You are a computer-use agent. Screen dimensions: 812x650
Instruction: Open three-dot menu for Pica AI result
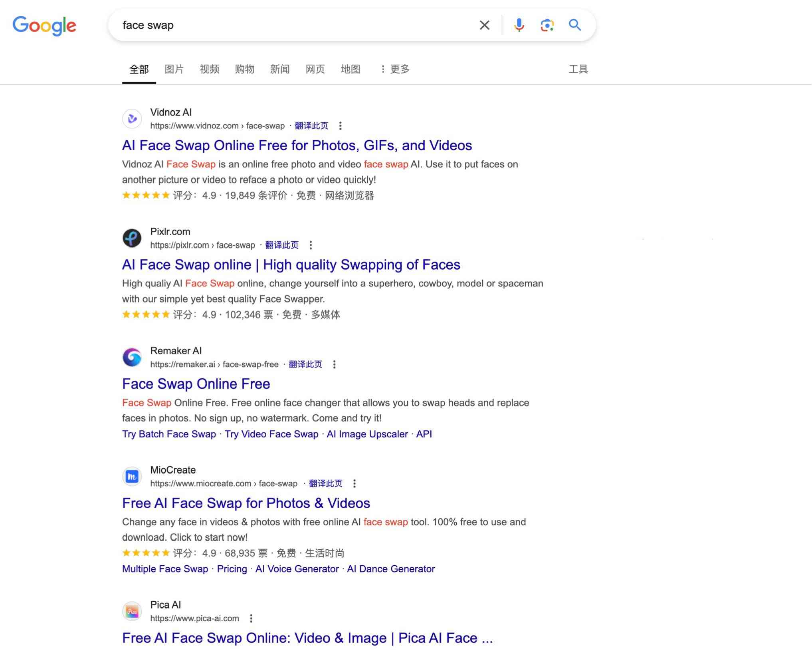point(251,618)
